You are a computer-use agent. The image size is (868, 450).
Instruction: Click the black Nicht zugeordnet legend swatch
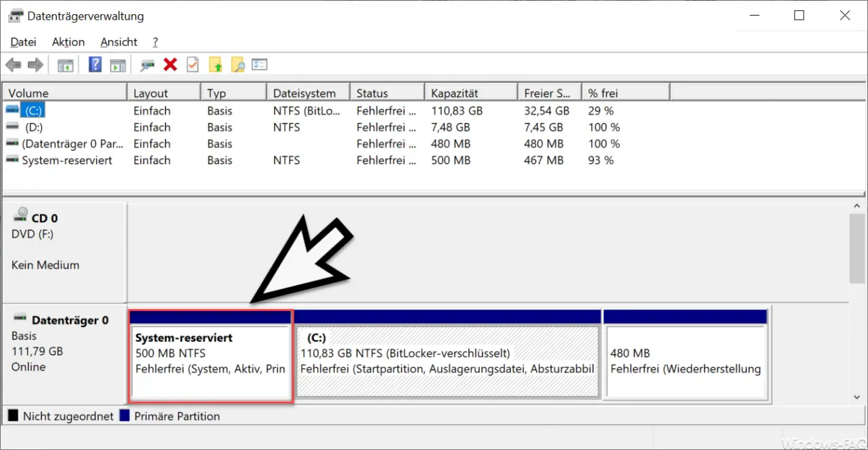[13, 415]
